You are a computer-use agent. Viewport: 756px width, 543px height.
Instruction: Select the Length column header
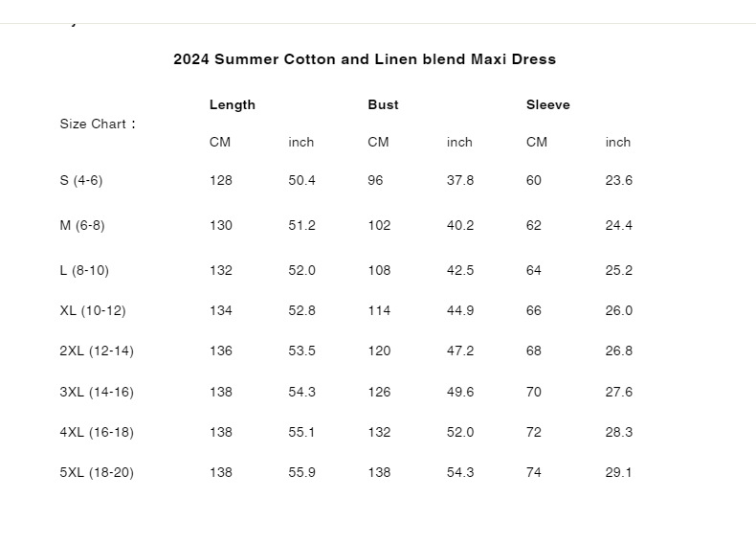(232, 104)
